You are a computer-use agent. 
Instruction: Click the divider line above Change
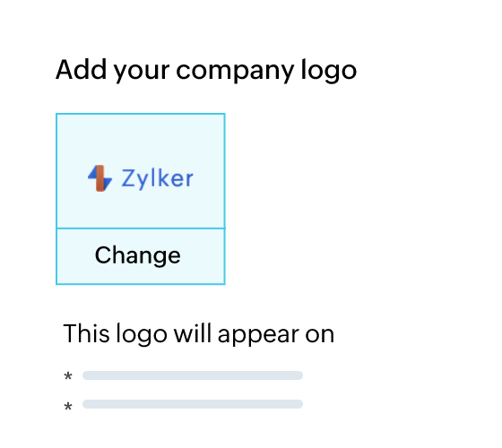tap(141, 228)
